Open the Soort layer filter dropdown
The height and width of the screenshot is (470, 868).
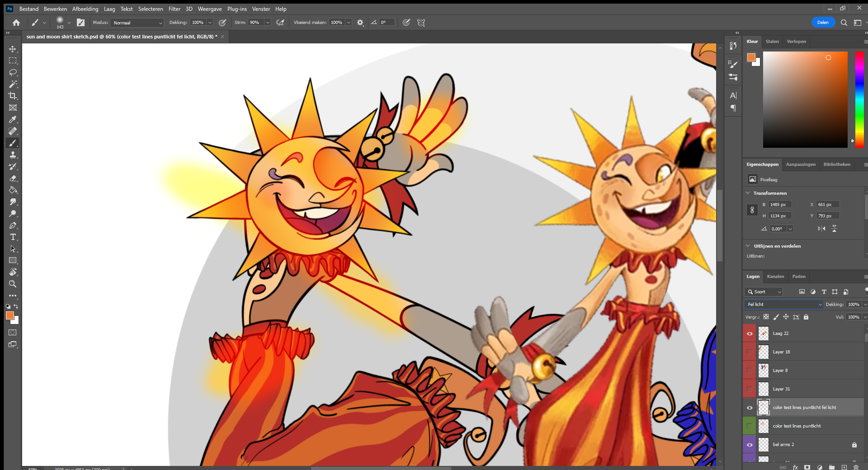pos(764,292)
